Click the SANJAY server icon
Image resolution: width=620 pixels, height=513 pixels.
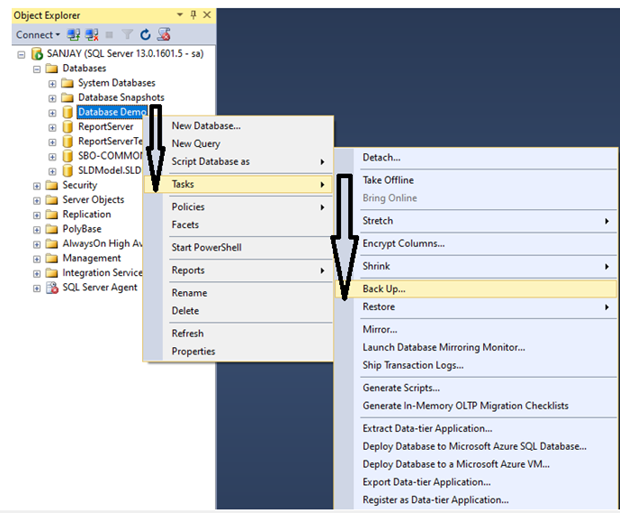[37, 54]
